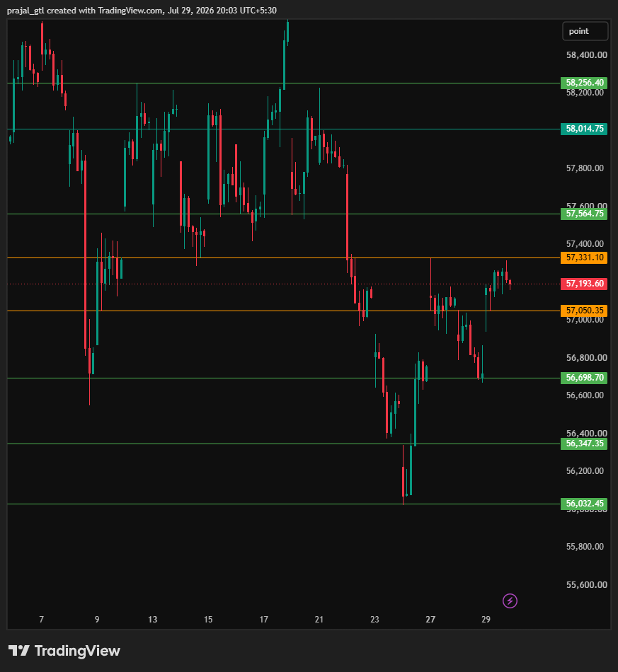Select the 56,698.70 green price label
Viewport: 618px width, 672px height.
584,378
